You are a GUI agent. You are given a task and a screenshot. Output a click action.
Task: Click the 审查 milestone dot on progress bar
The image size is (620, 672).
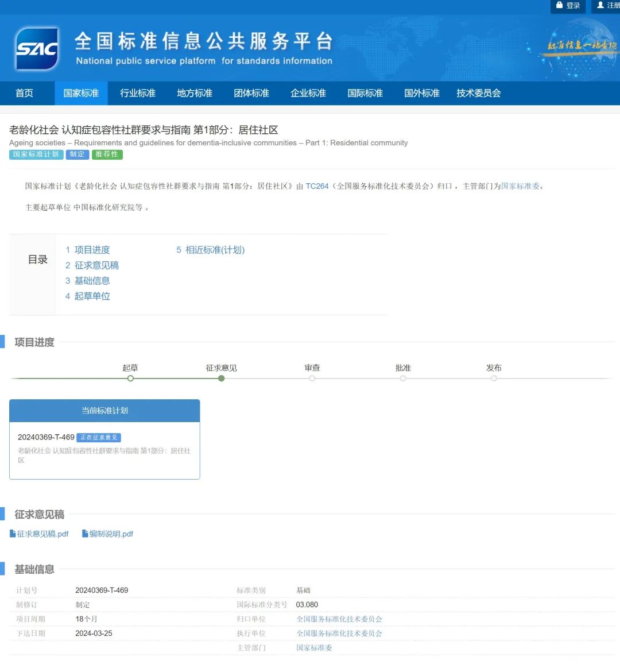click(312, 379)
